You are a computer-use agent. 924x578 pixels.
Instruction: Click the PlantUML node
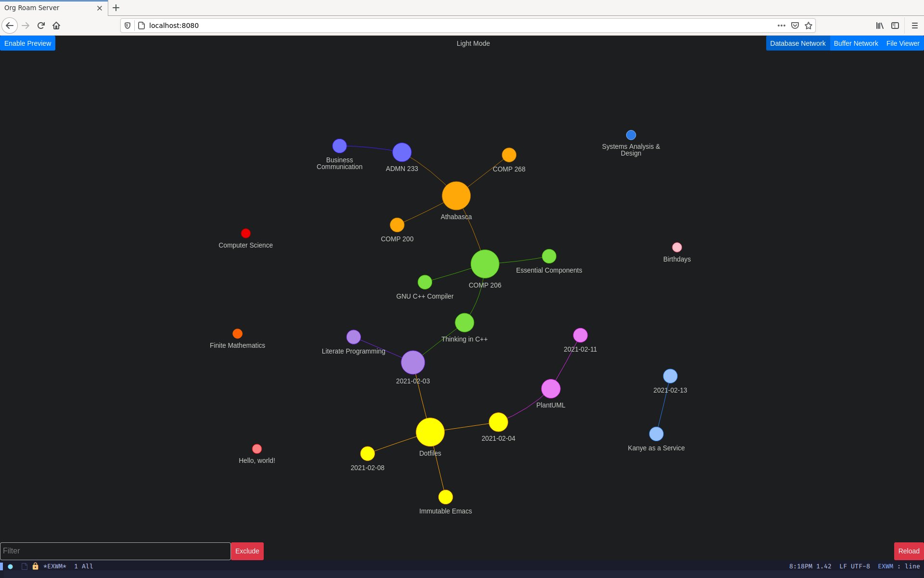(x=551, y=389)
